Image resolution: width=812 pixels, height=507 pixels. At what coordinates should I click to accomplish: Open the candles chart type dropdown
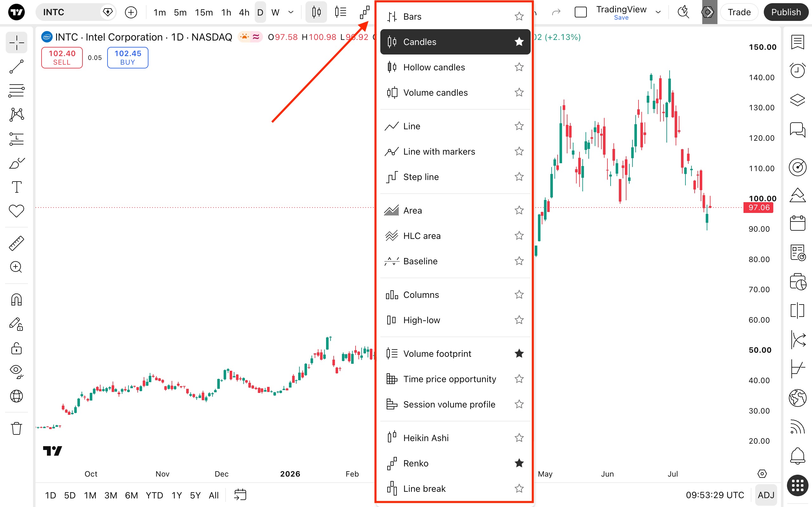316,12
